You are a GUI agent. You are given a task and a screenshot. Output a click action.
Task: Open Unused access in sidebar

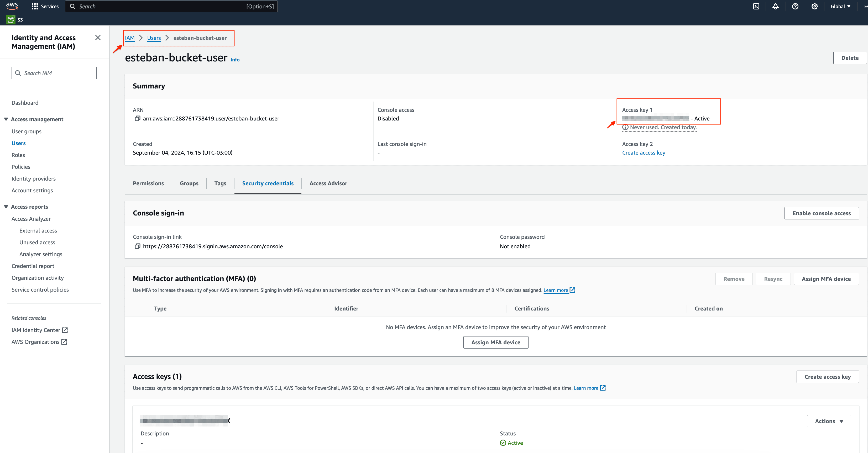pyautogui.click(x=37, y=242)
